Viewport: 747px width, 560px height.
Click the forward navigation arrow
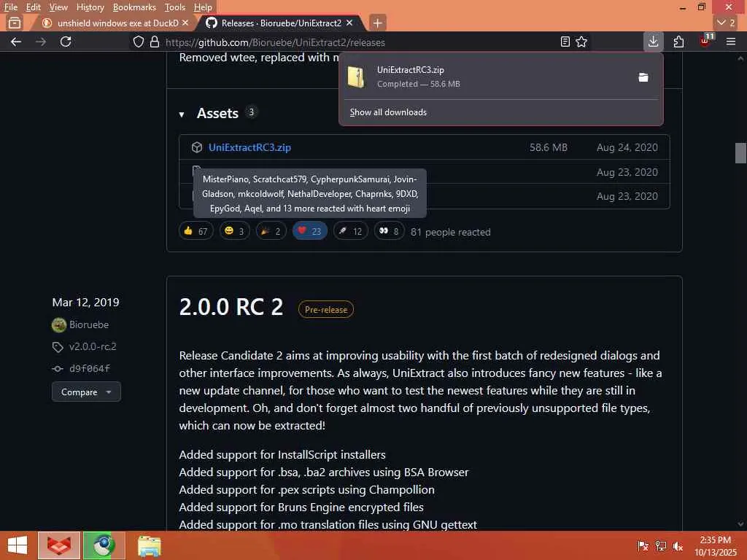(x=41, y=42)
